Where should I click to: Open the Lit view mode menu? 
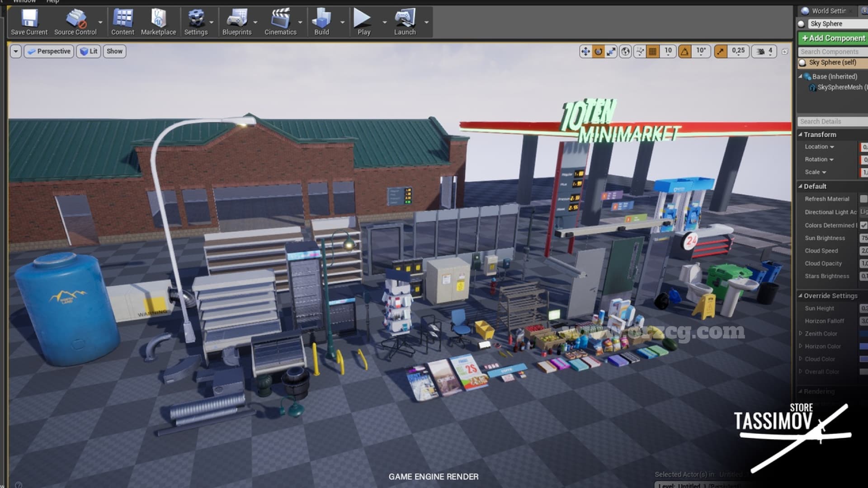pyautogui.click(x=89, y=52)
